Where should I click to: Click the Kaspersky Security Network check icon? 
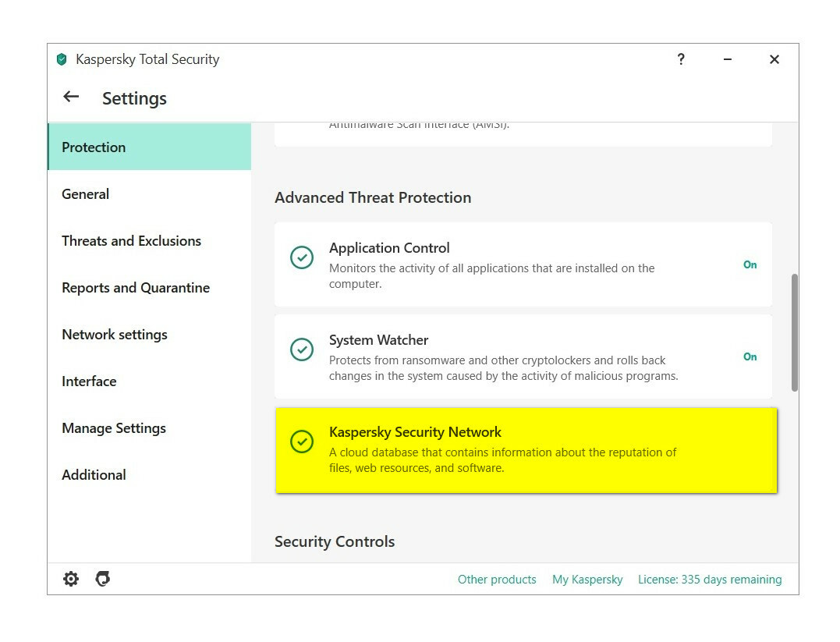(302, 442)
